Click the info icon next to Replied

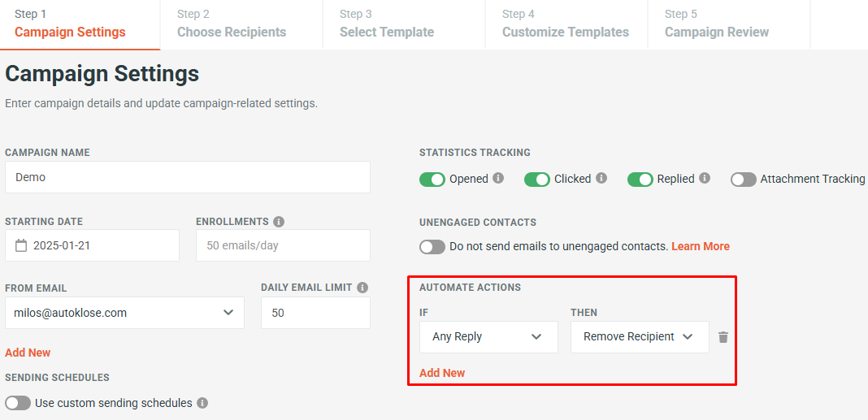pos(704,178)
